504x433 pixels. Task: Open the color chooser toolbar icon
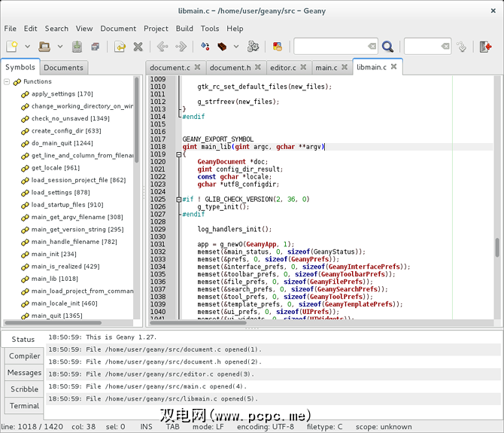(278, 47)
